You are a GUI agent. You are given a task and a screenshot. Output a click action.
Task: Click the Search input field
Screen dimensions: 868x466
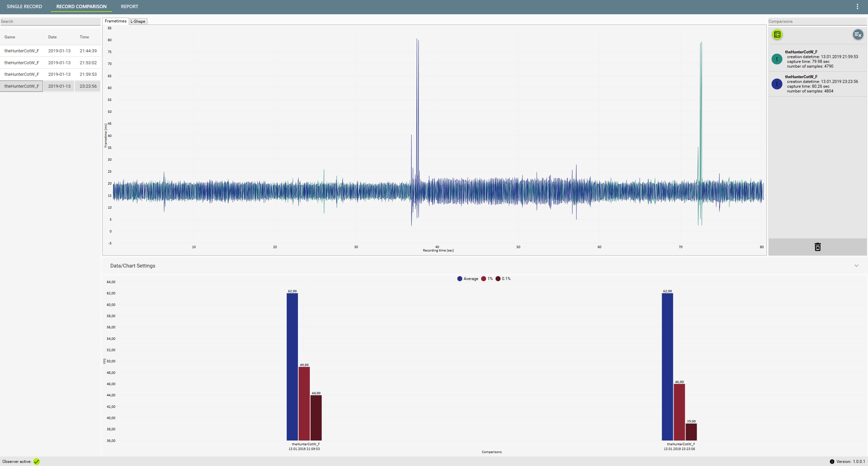(50, 21)
